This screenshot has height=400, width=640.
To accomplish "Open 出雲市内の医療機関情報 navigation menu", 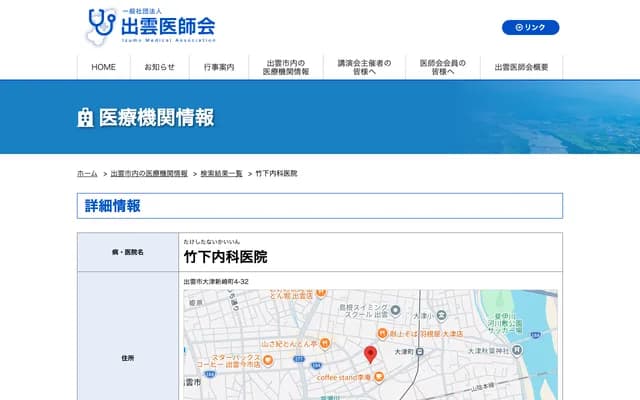I will 286,67.
